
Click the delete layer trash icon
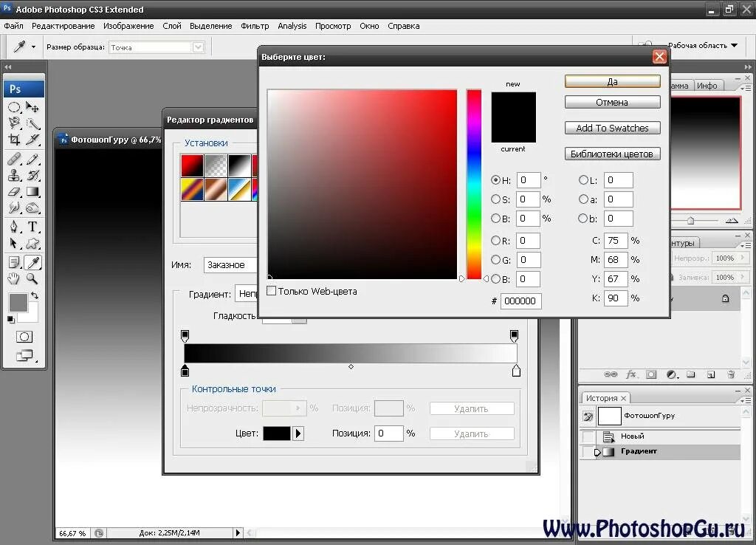click(x=731, y=374)
